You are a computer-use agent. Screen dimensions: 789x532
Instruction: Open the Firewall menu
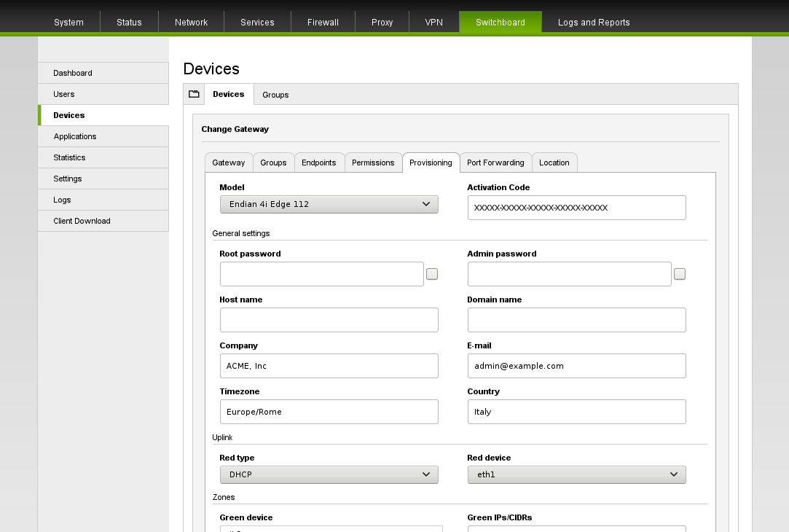tap(323, 23)
